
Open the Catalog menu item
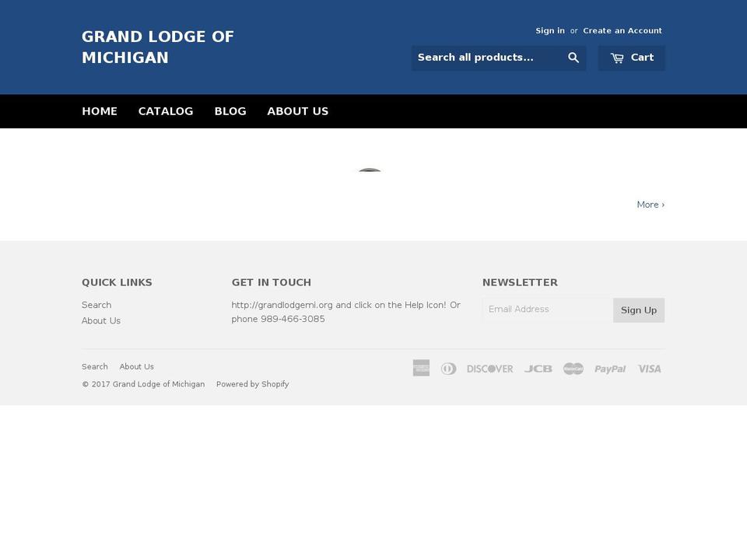(166, 111)
